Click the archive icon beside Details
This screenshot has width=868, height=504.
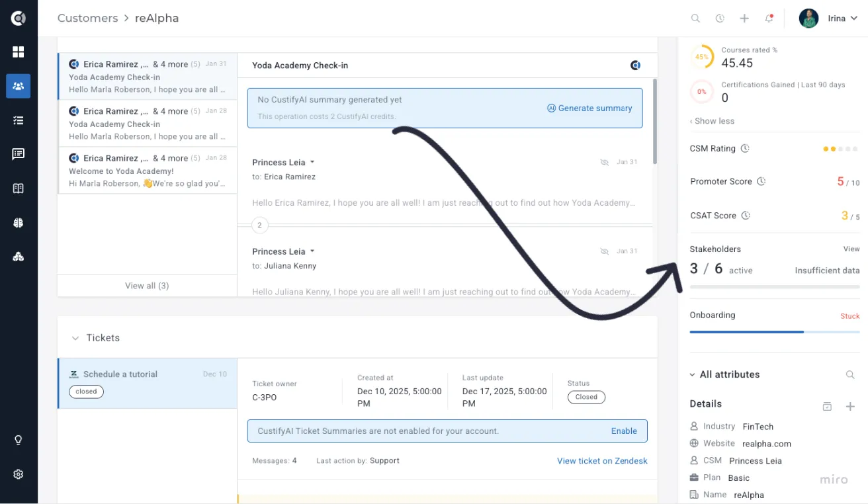point(827,407)
